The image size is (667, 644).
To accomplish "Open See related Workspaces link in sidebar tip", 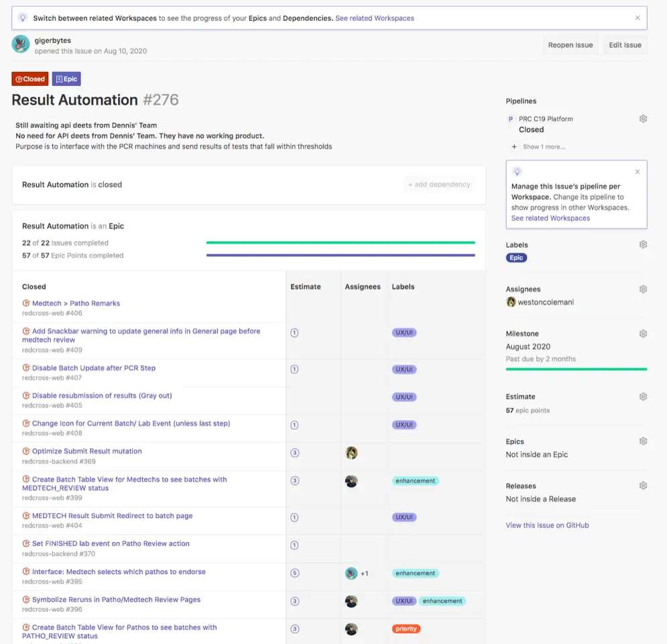I will point(550,218).
